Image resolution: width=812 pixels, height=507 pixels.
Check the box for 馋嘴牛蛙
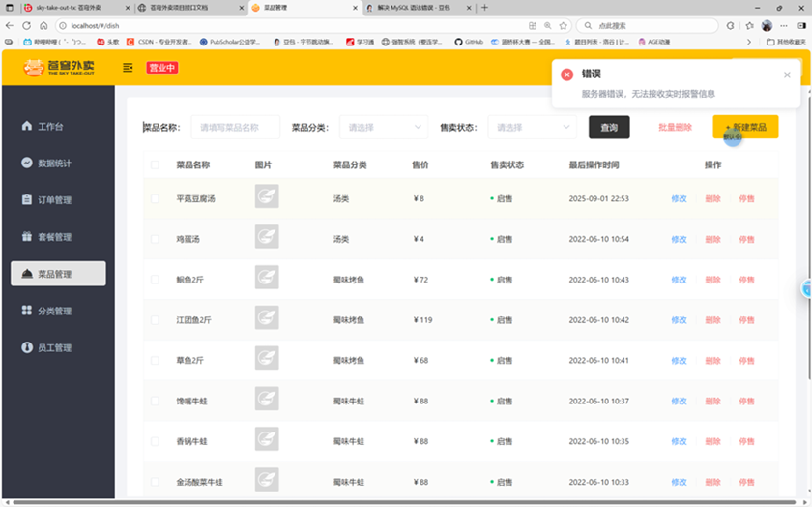tap(155, 401)
